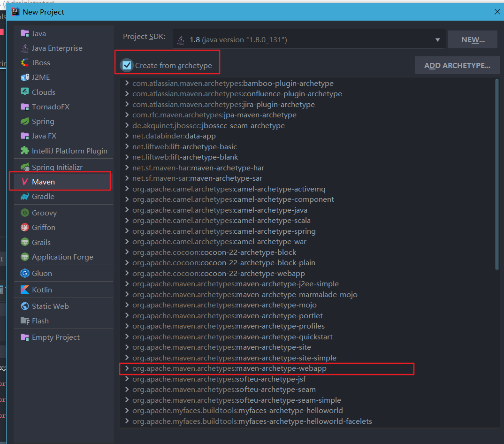The height and width of the screenshot is (444, 504).
Task: Click the Groovy icon
Action: (25, 213)
